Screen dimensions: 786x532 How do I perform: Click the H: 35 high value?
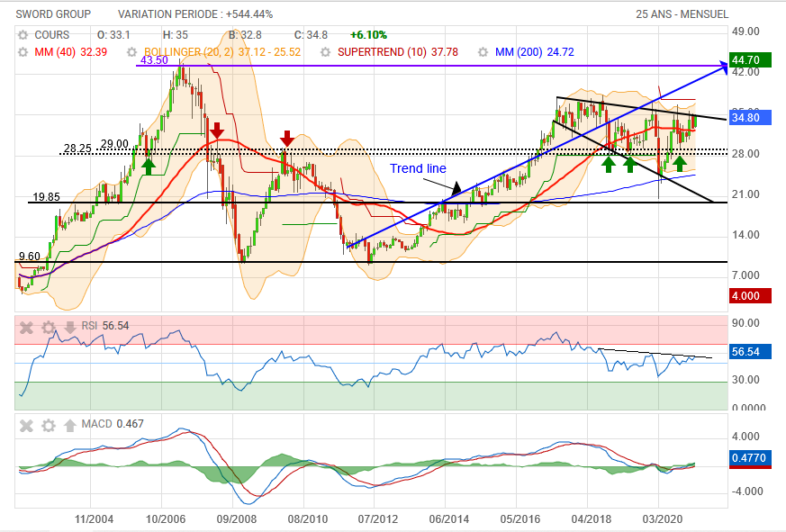(176, 35)
